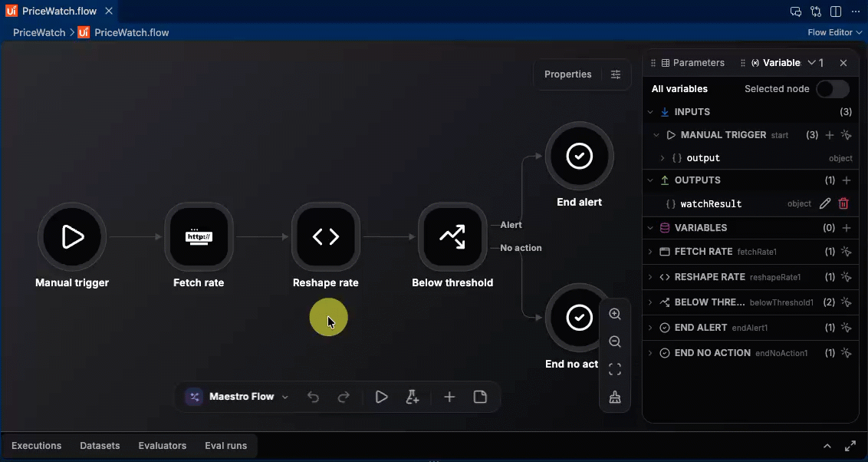Viewport: 868px width, 462px height.
Task: Click the PriceWatch breadcrumb folder
Action: [x=39, y=32]
